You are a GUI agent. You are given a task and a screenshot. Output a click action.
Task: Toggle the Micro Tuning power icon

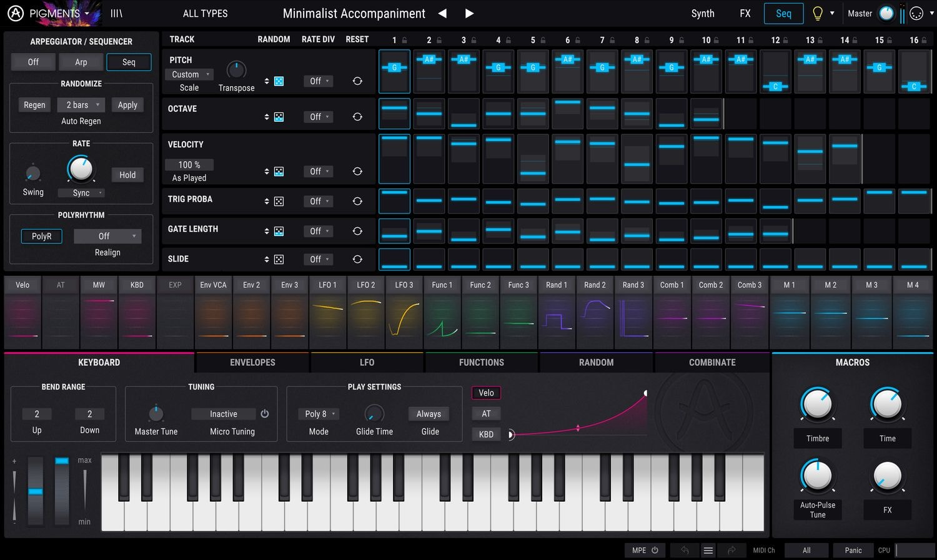point(265,414)
